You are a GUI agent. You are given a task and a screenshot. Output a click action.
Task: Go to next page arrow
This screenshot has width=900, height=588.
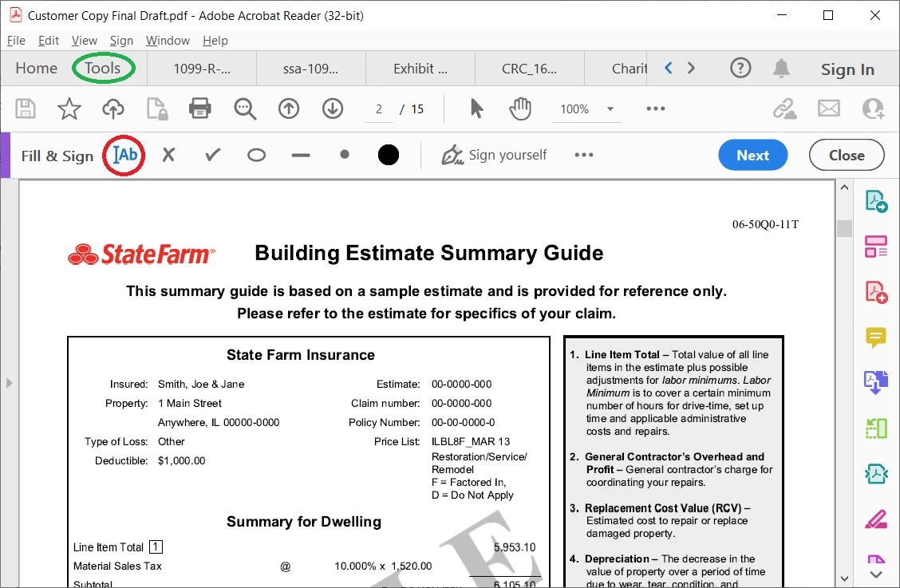333,109
